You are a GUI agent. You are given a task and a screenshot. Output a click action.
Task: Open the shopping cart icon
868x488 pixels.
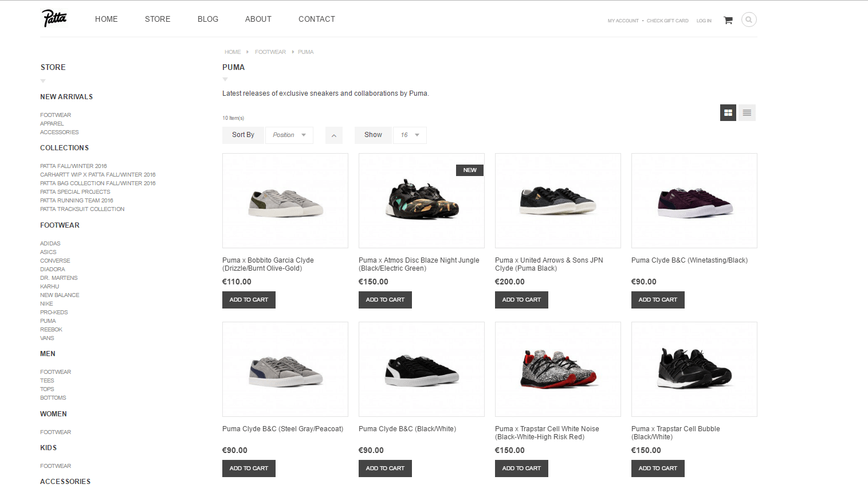click(728, 20)
